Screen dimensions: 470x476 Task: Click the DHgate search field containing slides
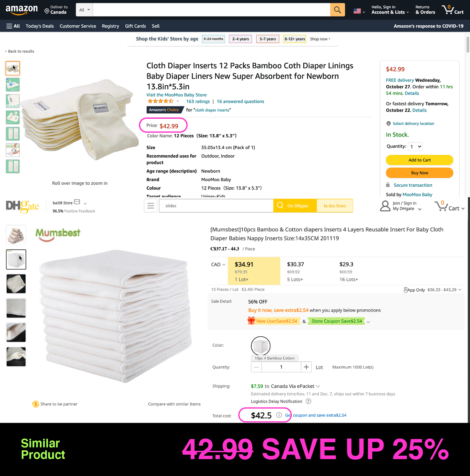click(216, 206)
